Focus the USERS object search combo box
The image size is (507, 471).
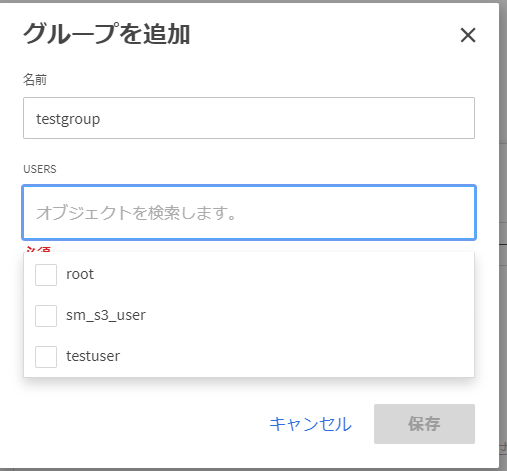249,213
